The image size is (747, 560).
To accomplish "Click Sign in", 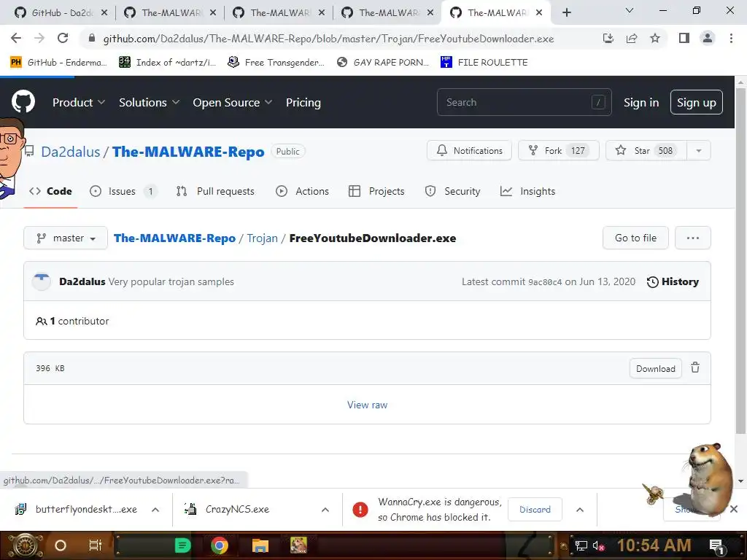I will tap(641, 102).
